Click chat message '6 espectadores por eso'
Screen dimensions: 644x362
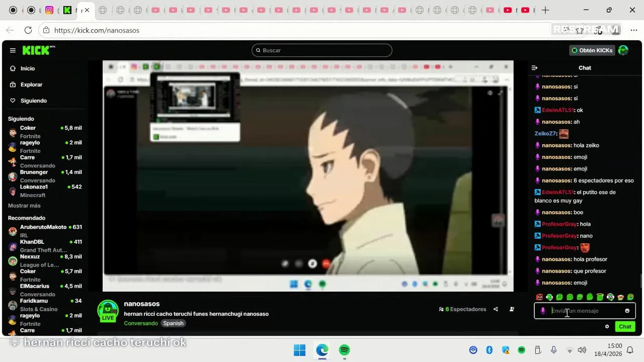[x=604, y=180]
